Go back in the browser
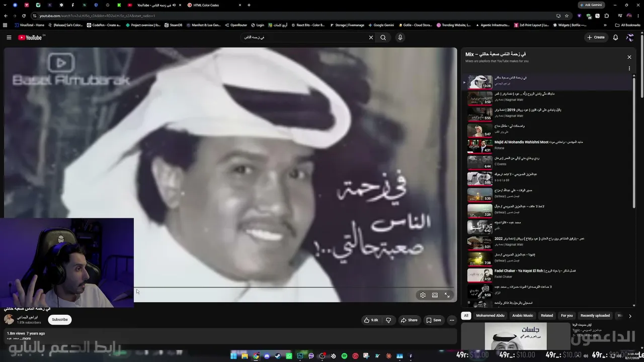Screen dimensions: 644x362 pyautogui.click(x=6, y=16)
